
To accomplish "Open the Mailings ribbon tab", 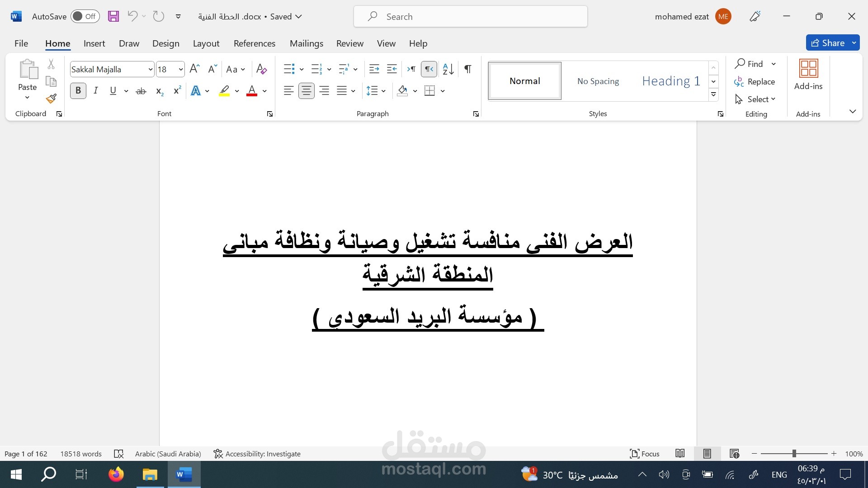I will tap(306, 43).
